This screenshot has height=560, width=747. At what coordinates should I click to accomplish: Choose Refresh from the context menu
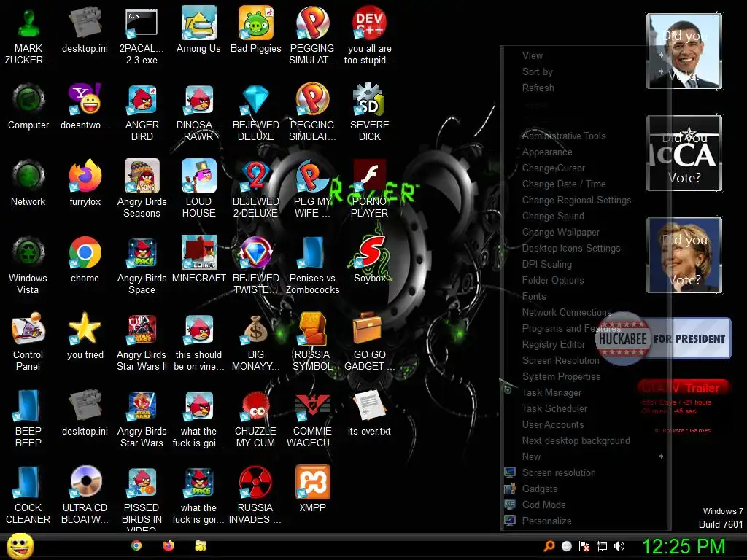585,87
